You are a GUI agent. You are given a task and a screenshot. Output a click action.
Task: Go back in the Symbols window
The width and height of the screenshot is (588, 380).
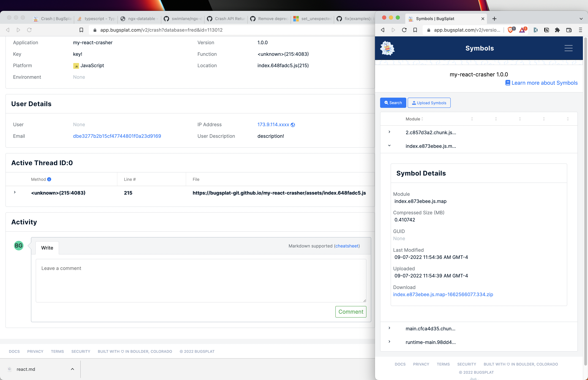click(383, 30)
